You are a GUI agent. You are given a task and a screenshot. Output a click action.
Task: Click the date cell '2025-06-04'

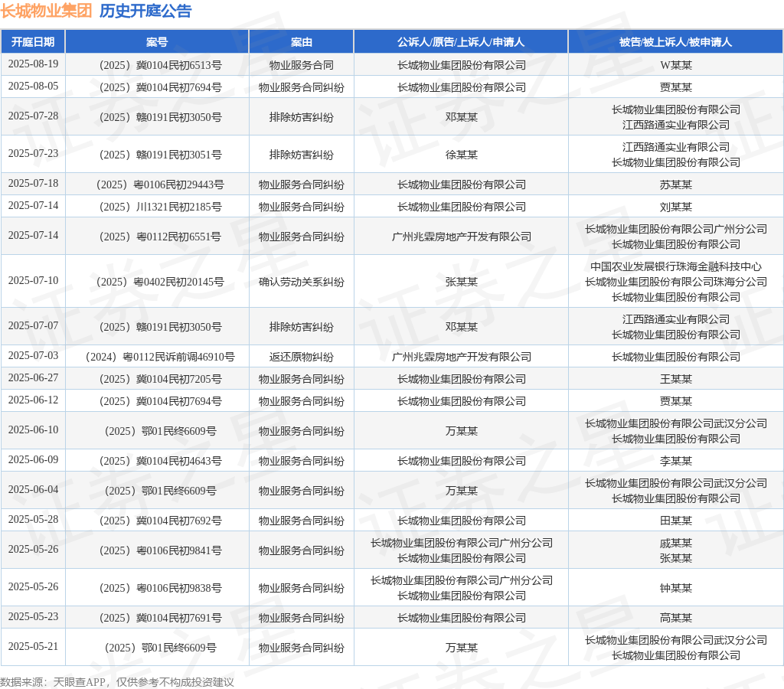[33, 489]
